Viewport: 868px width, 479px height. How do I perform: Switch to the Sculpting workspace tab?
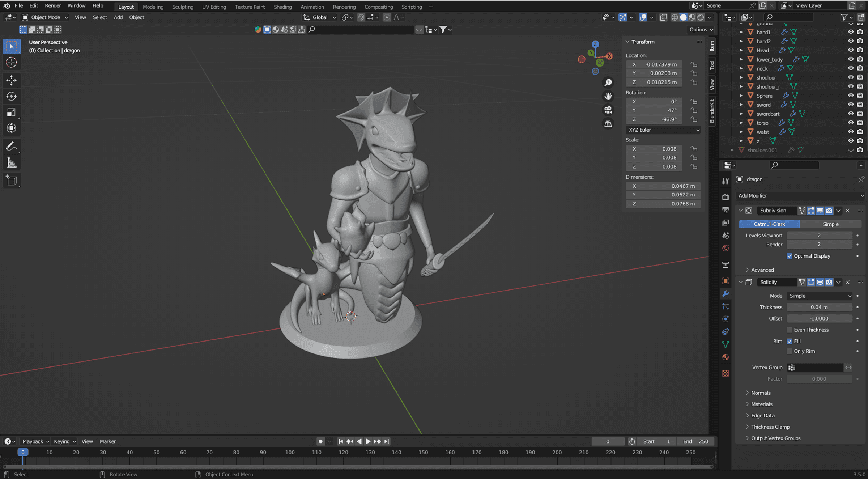[183, 7]
